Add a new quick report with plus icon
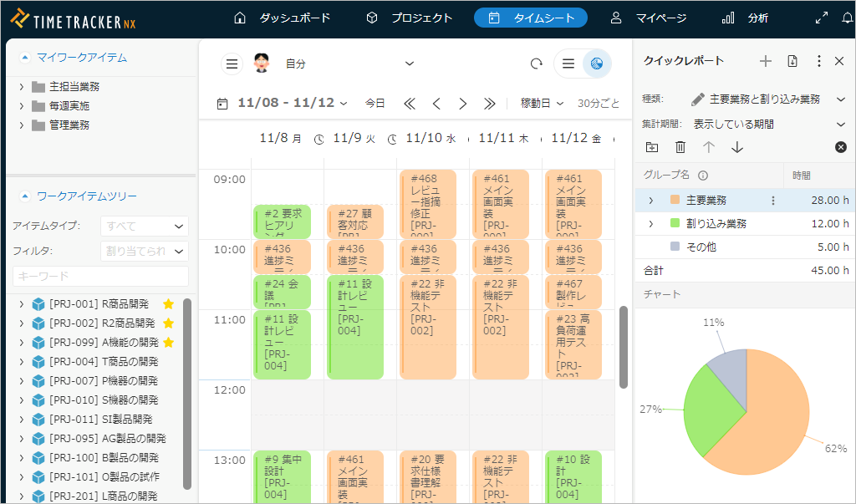 [765, 61]
